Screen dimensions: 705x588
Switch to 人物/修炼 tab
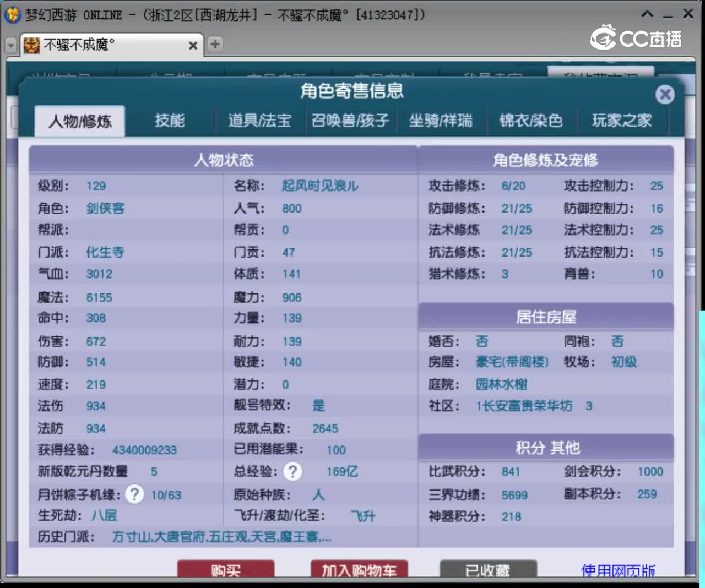click(x=80, y=121)
